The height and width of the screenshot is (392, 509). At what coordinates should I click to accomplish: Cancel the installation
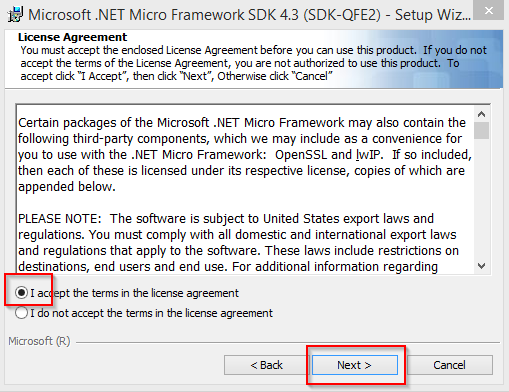(x=450, y=365)
